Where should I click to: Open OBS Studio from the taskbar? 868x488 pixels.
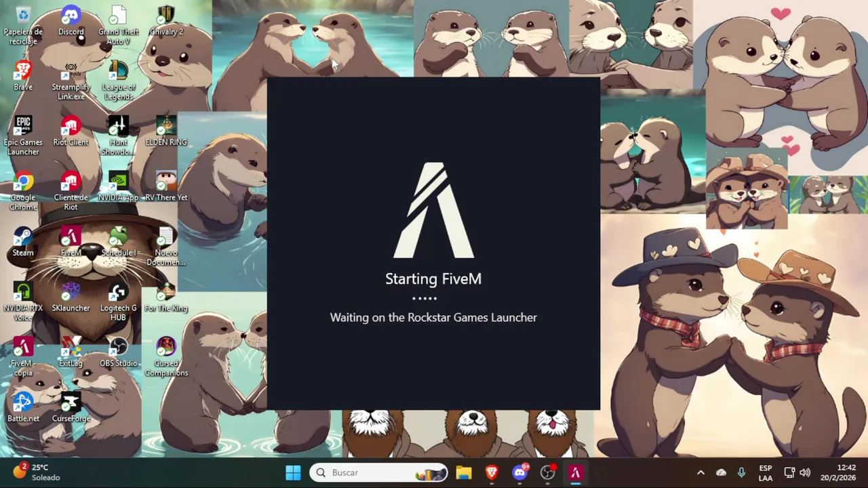pos(548,472)
